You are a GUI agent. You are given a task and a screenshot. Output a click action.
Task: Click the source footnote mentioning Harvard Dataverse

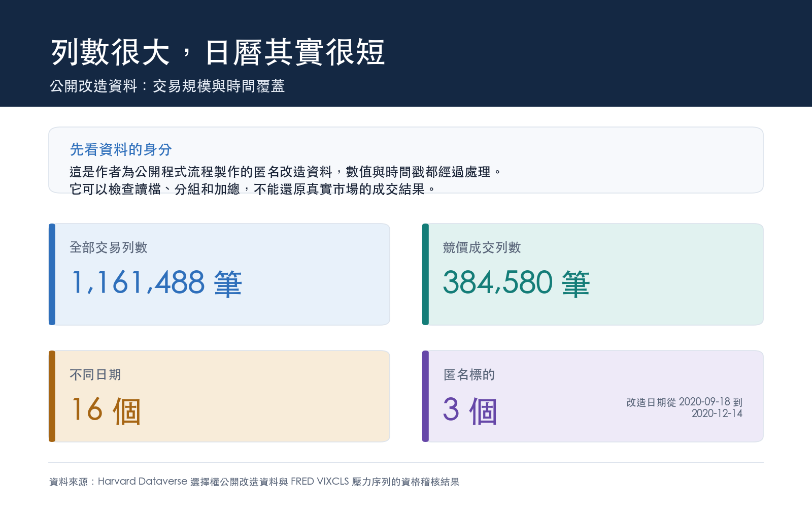[x=254, y=482]
